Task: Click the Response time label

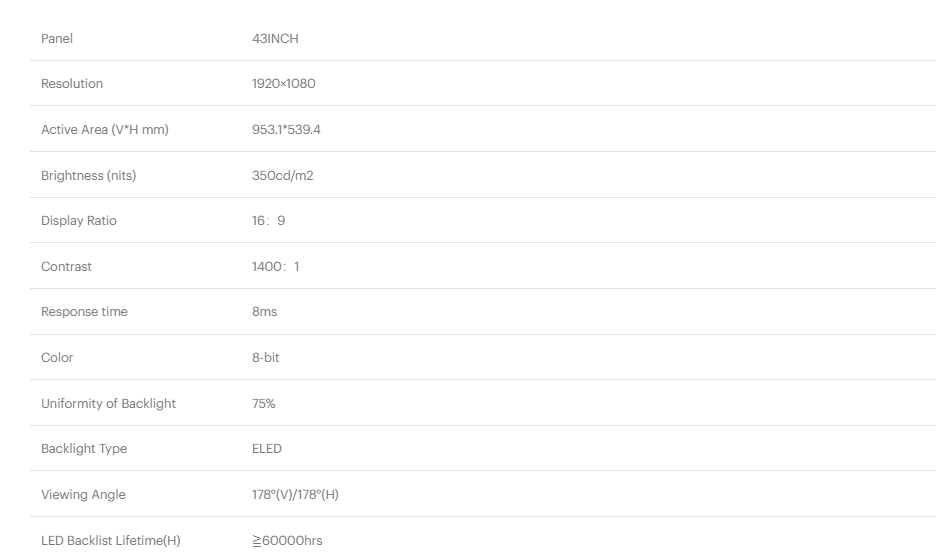Action: tap(84, 312)
